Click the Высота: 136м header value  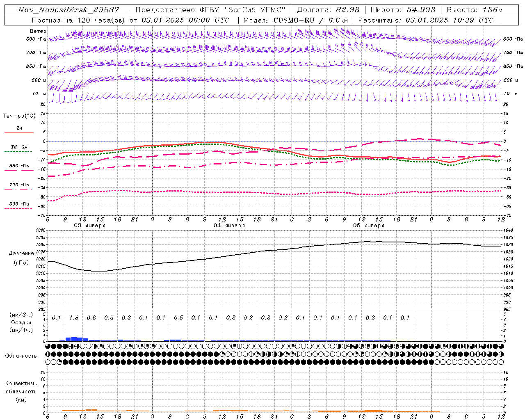(475, 10)
